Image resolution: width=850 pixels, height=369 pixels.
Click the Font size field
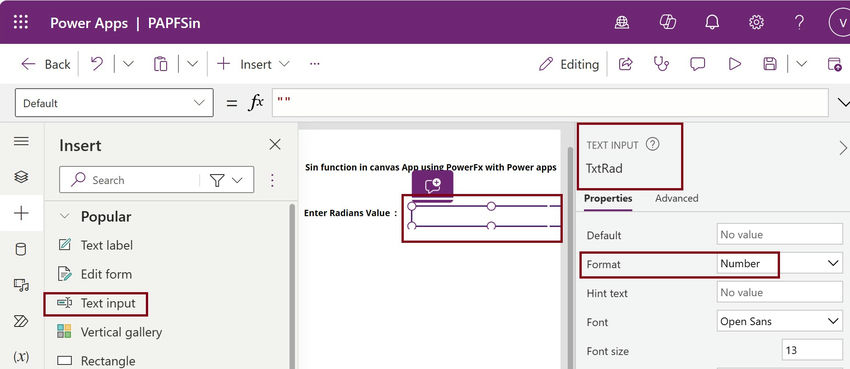(812, 351)
